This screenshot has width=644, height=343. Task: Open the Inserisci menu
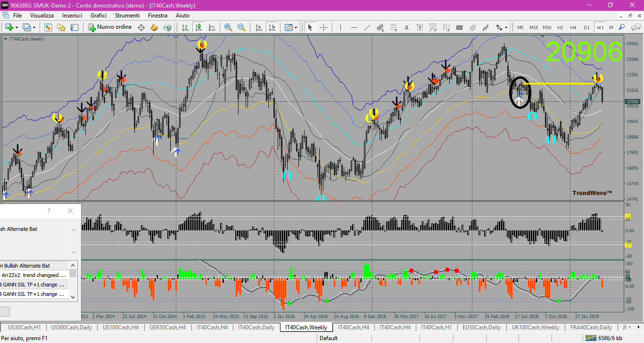(x=72, y=16)
